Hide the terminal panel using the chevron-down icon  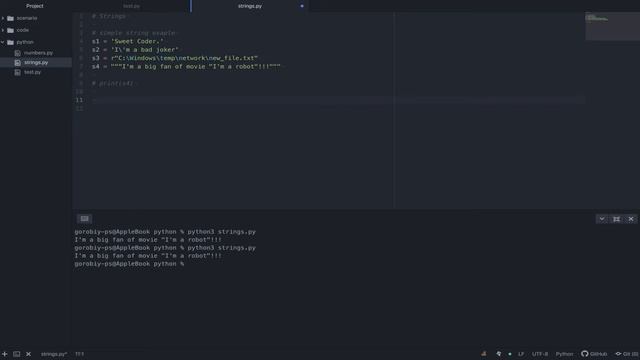coord(602,219)
